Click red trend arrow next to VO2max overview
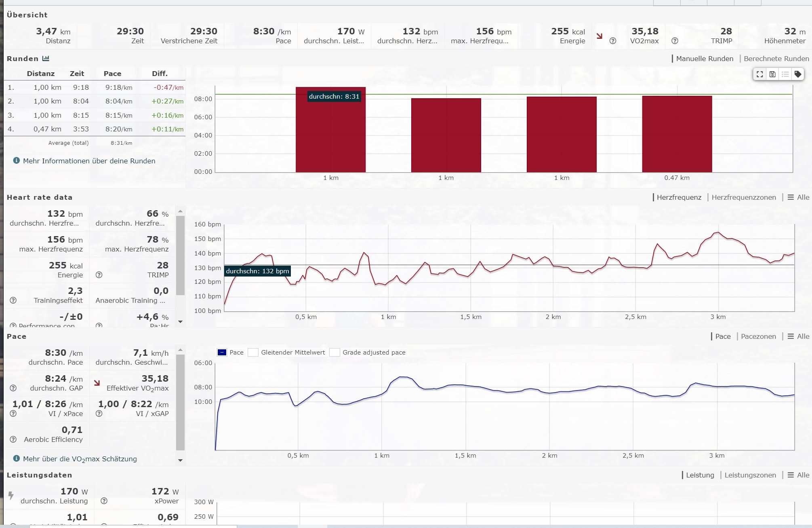 tap(600, 36)
